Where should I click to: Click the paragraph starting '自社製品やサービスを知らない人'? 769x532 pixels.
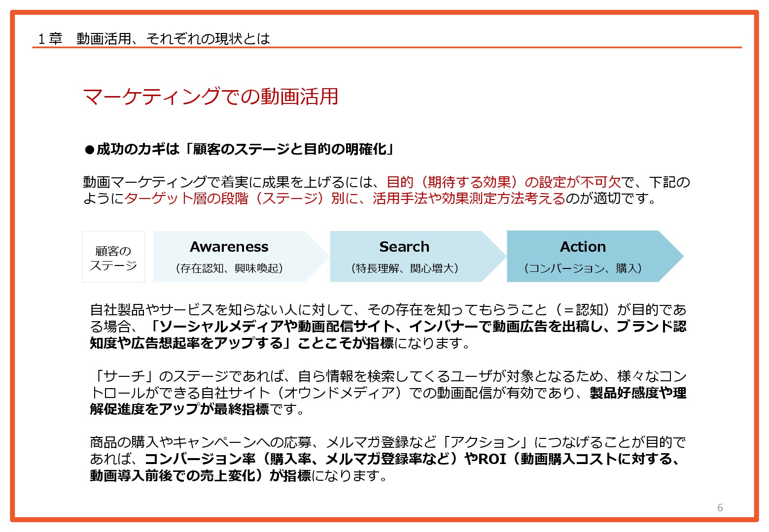388,326
